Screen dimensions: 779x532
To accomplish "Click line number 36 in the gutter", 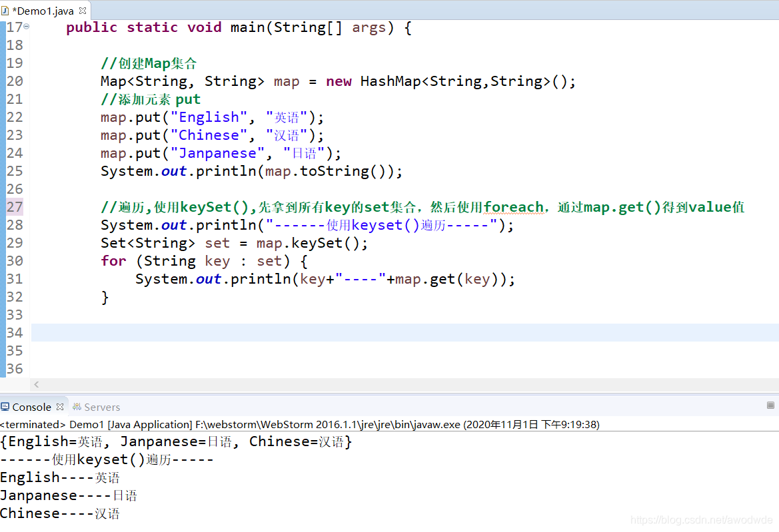I will pyautogui.click(x=16, y=368).
